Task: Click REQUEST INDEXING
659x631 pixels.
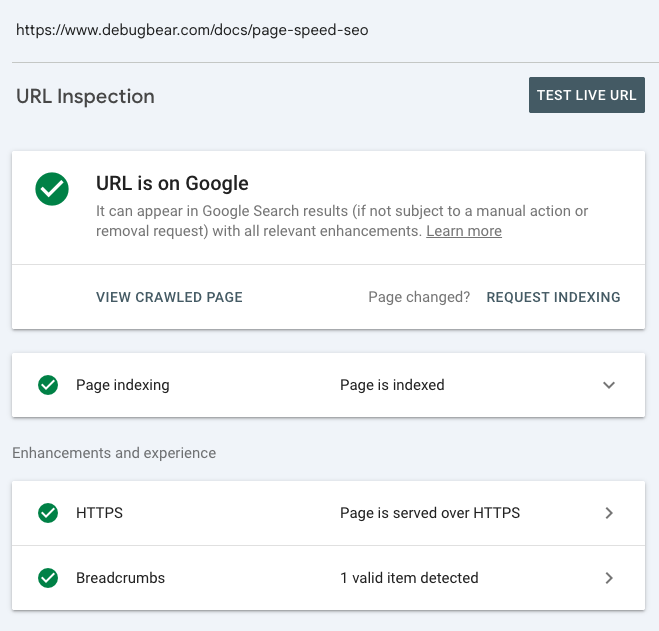Action: coord(553,297)
